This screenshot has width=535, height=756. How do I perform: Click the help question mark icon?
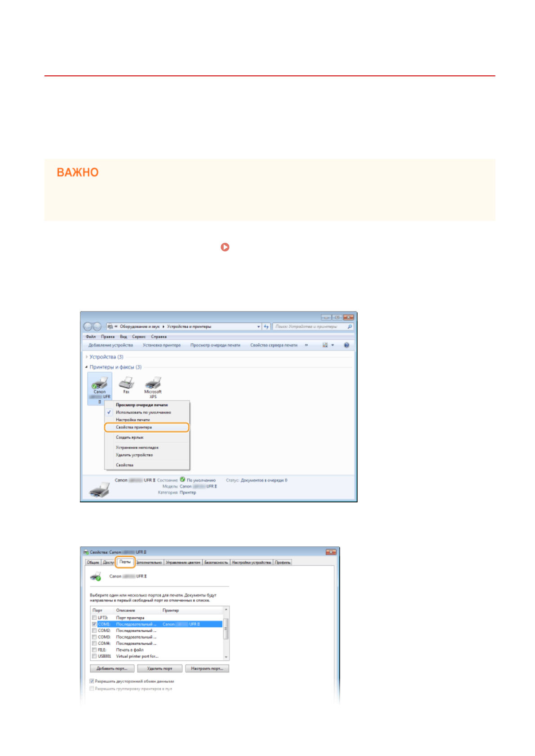[346, 345]
